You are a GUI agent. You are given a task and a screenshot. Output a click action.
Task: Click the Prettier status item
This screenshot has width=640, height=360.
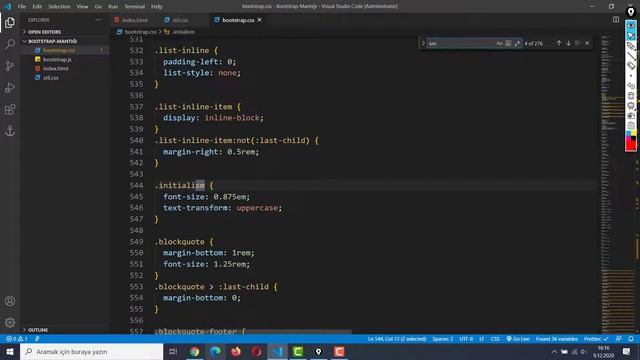point(596,339)
